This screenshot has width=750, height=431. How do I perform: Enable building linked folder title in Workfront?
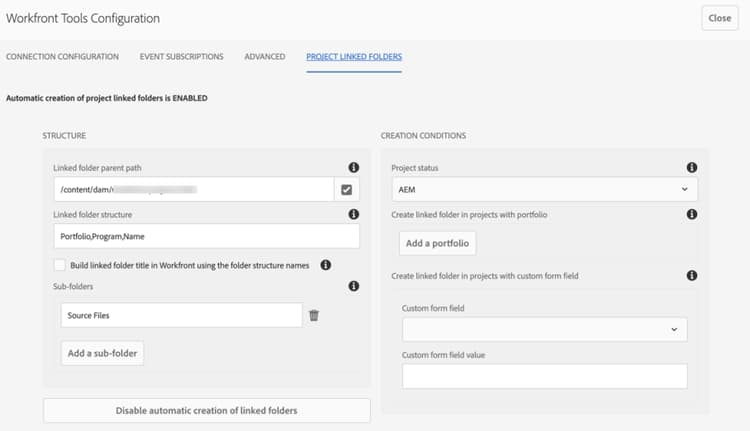(x=60, y=265)
